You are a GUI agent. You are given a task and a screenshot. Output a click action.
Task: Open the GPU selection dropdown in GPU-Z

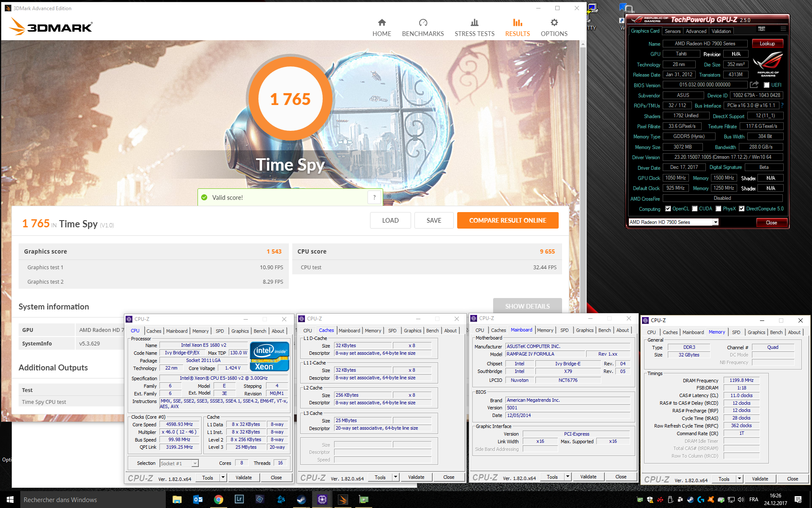716,222
